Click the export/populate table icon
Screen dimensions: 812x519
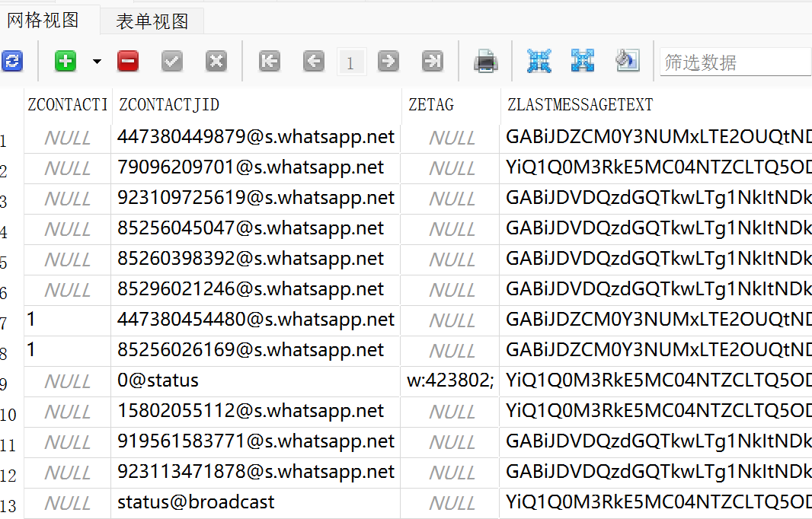(x=627, y=61)
